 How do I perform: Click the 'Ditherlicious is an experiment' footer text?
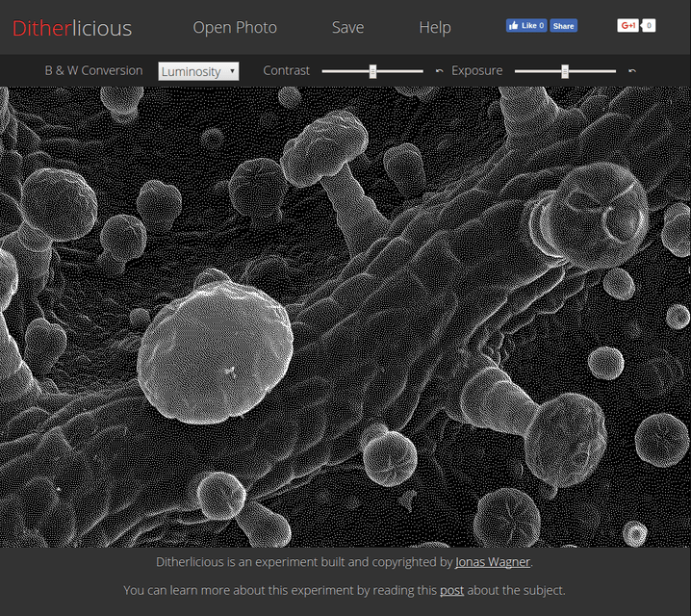[345, 562]
